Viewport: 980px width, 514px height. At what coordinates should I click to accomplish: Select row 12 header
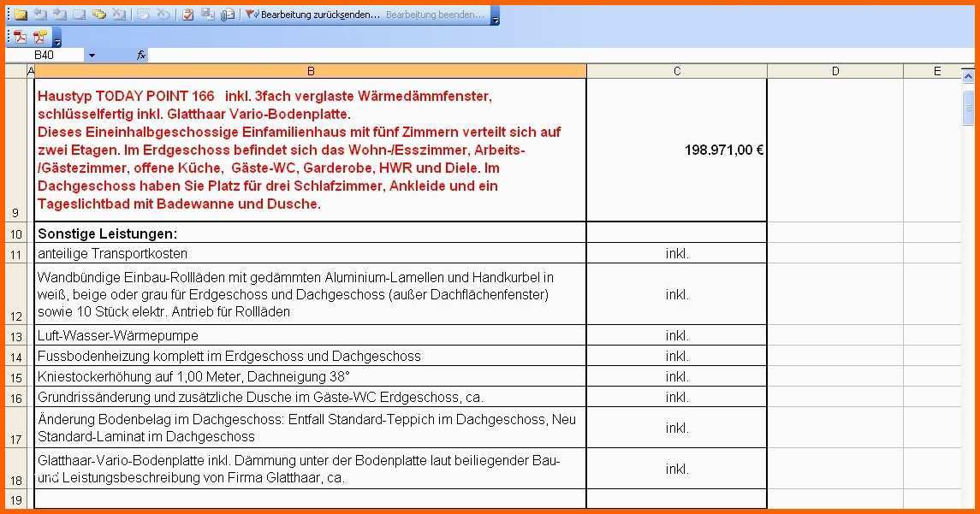point(15,294)
